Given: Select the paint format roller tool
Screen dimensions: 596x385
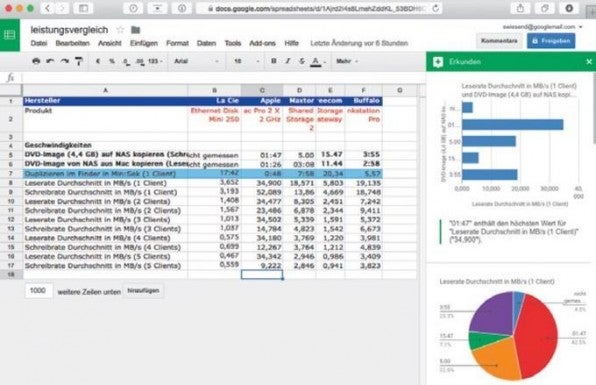Looking at the screenshot, I should 79,61.
